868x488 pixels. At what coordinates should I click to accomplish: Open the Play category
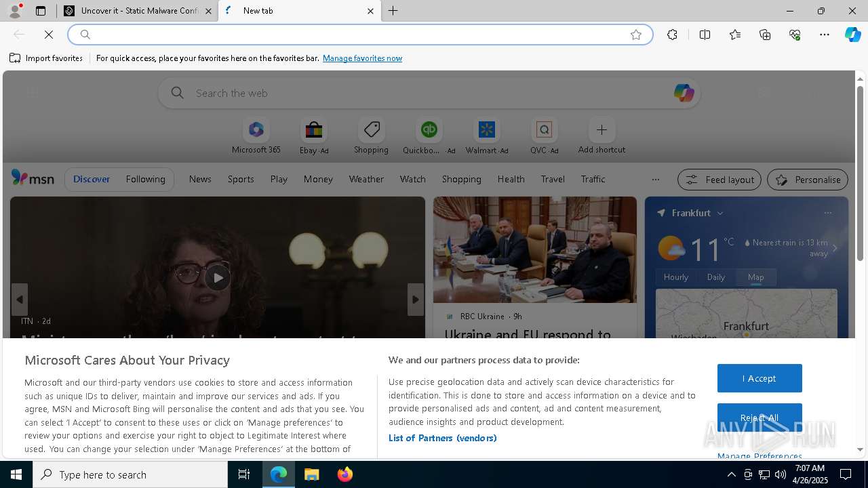[279, 179]
